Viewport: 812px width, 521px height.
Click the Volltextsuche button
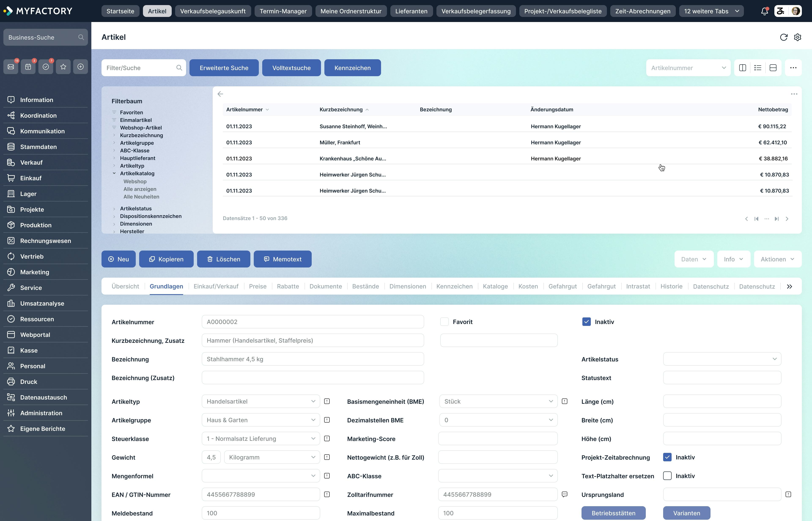291,68
